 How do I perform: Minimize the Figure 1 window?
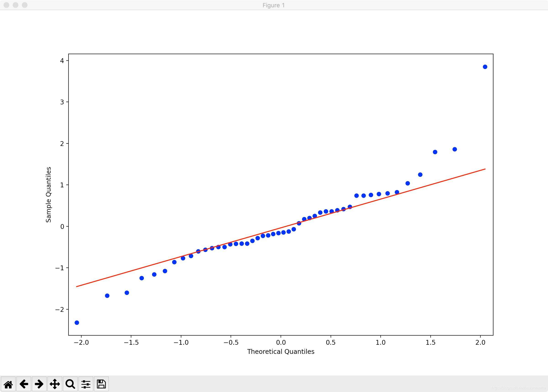pyautogui.click(x=16, y=5)
